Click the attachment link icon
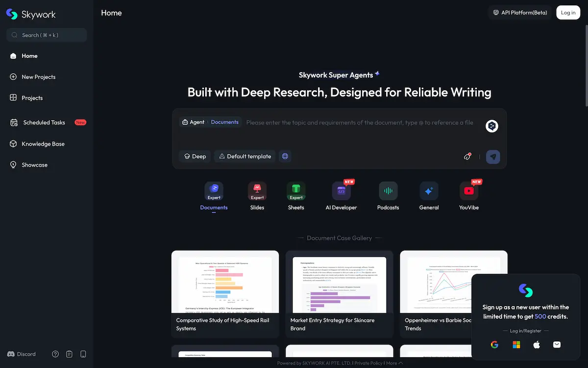588x368 pixels. 467,157
